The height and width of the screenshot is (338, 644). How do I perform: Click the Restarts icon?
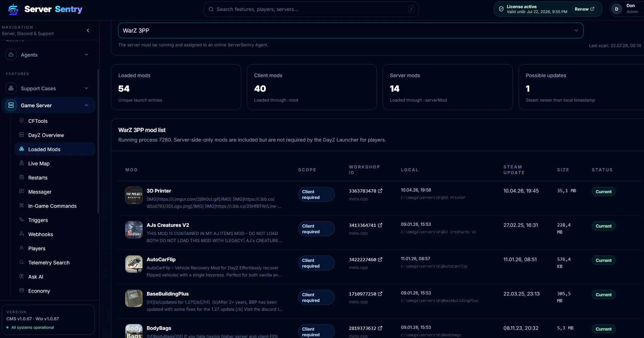[22, 177]
